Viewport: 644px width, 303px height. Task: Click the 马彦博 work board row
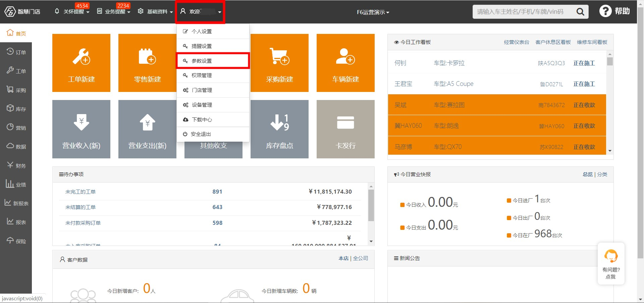(x=497, y=146)
